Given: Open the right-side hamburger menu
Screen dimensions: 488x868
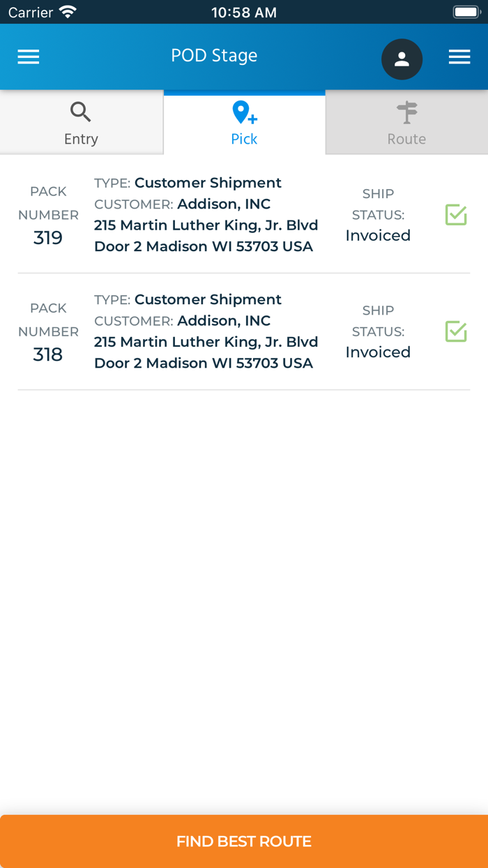Looking at the screenshot, I should coord(459,57).
